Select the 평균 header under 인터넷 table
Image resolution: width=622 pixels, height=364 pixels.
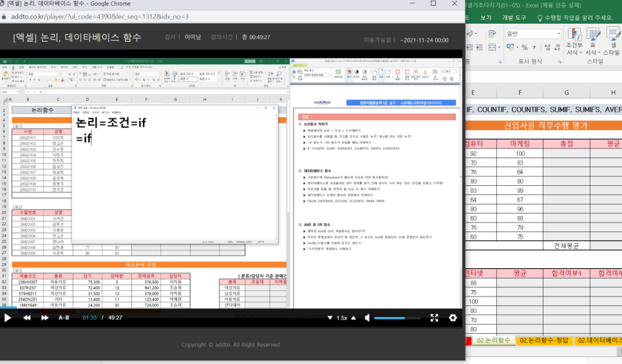[520, 273]
